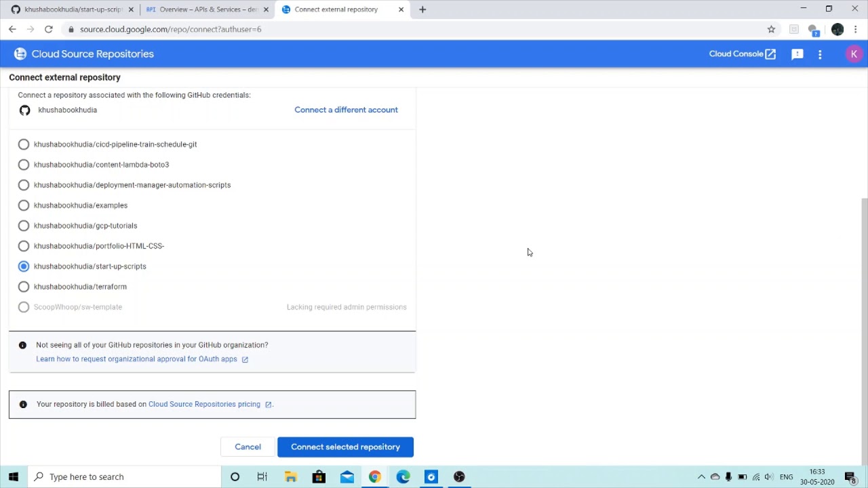Screen dimensions: 868x488
Task: Click info icon beside 'Not seeing all' notice
Action: [22, 345]
